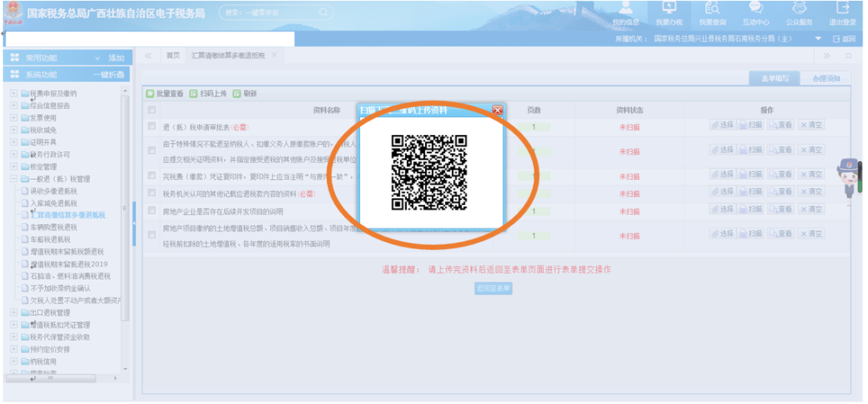The image size is (868, 404).
Task: Open 车辆购置税退税 in the tree
Action: click(53, 227)
